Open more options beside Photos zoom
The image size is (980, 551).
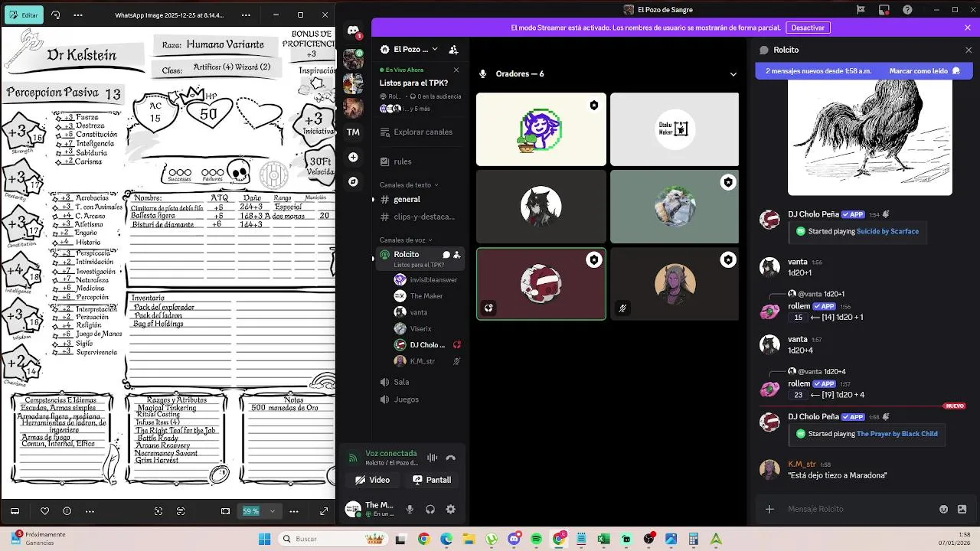pos(294,510)
